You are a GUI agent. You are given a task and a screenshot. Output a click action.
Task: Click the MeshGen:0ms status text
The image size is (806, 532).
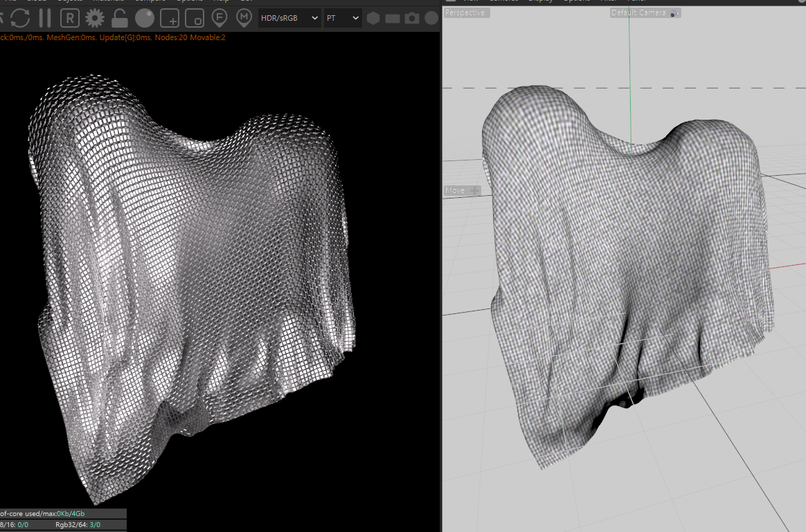click(71, 37)
